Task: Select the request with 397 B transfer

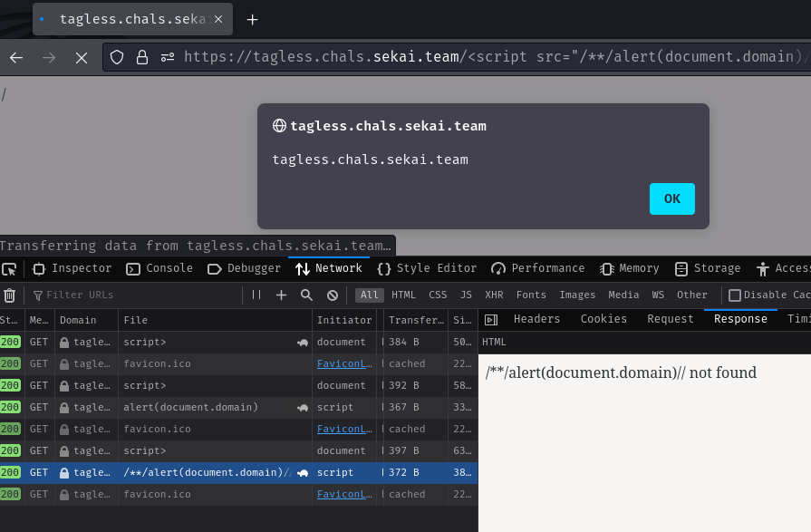Action: pos(238,450)
